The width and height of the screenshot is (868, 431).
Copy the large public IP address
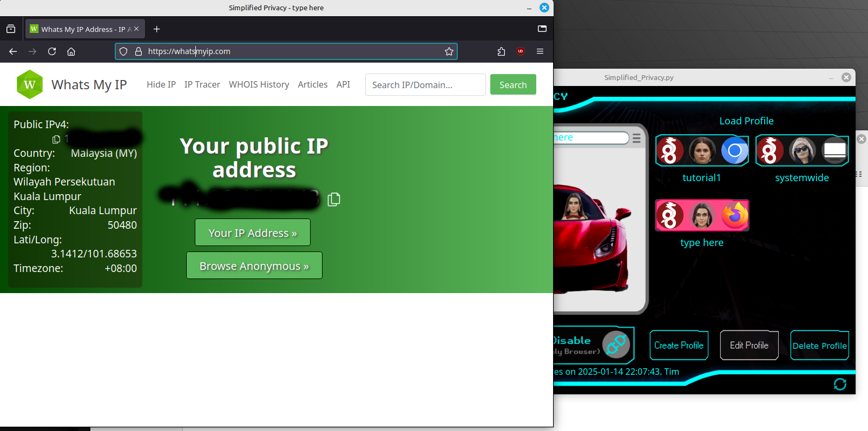click(x=334, y=200)
